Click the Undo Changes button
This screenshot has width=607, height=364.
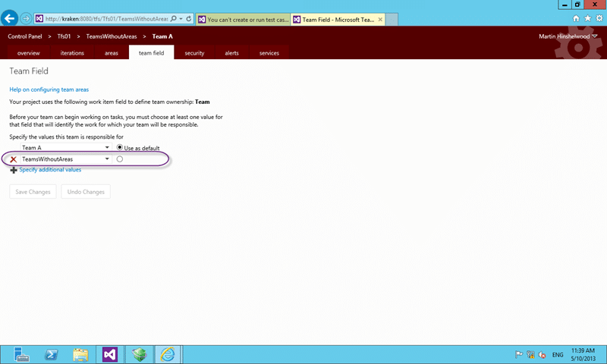point(86,191)
